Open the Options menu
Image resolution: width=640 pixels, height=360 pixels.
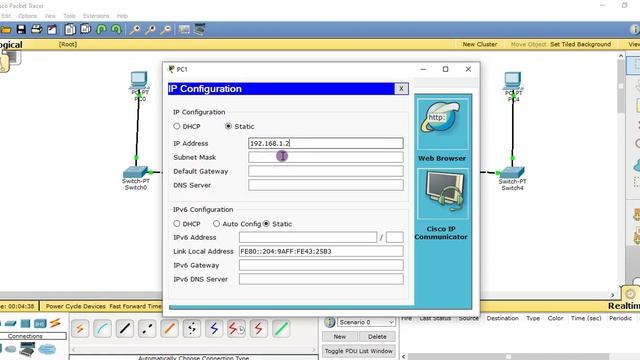click(27, 16)
